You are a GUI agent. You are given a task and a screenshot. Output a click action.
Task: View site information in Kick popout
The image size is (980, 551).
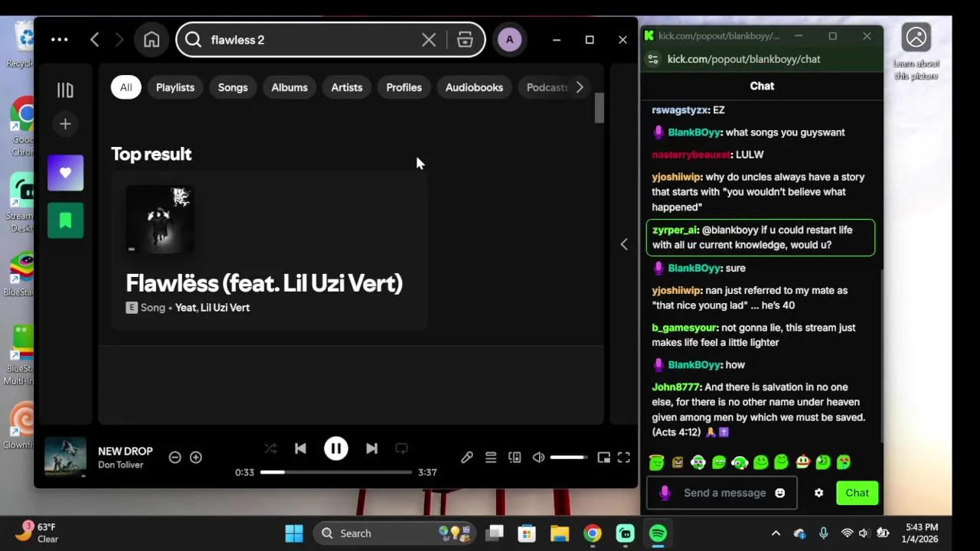tap(652, 59)
